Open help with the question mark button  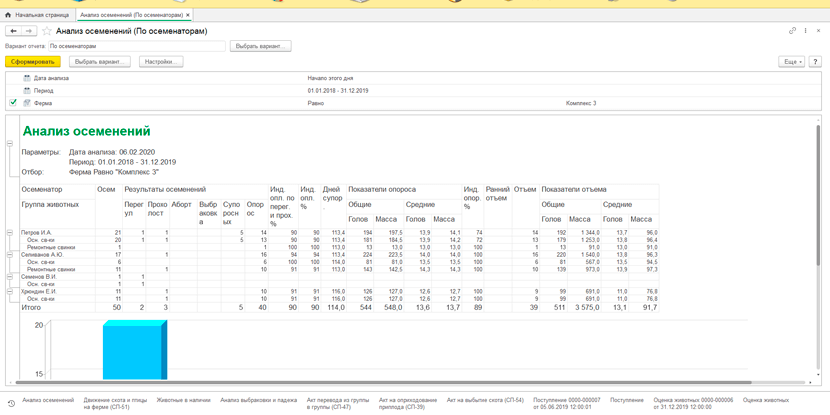click(x=814, y=62)
